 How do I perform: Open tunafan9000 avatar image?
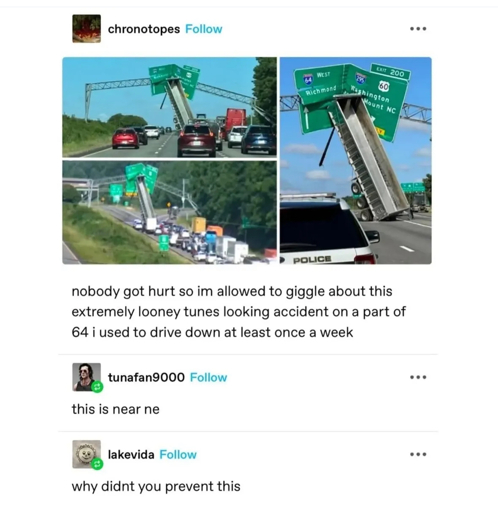[86, 377]
